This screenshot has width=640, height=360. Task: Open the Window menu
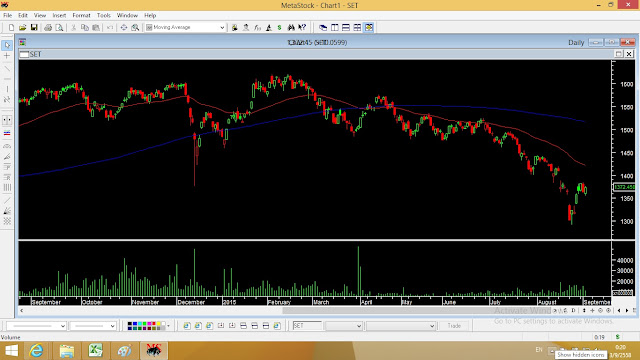[x=127, y=16]
